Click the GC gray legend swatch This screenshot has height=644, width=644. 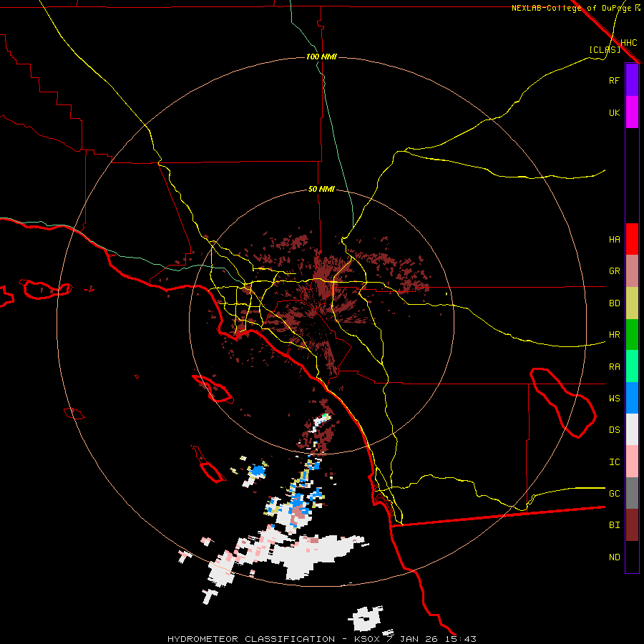coord(632,493)
